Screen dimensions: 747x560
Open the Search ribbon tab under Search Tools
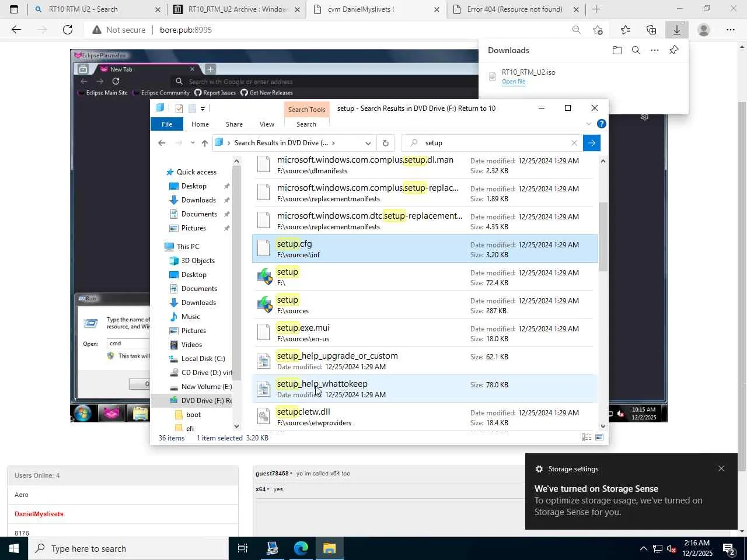pyautogui.click(x=306, y=124)
